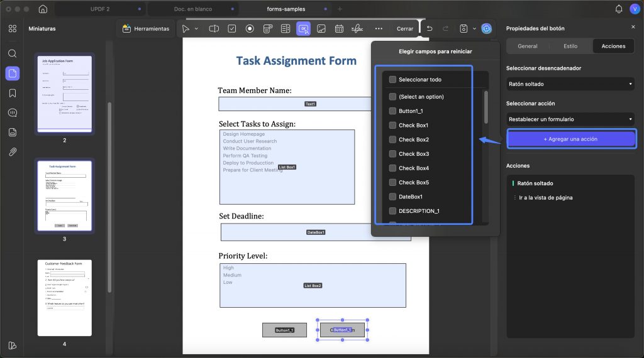Select the Acciones properties tab
644x358 pixels.
click(x=613, y=46)
